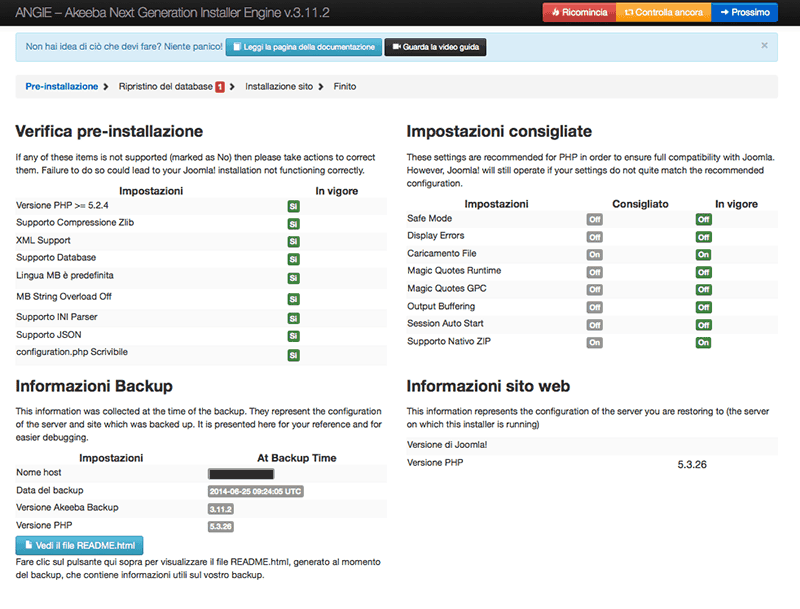Click recommended Off badge for Session Auto Start
Viewport: 800px width, 609px height.
point(594,325)
